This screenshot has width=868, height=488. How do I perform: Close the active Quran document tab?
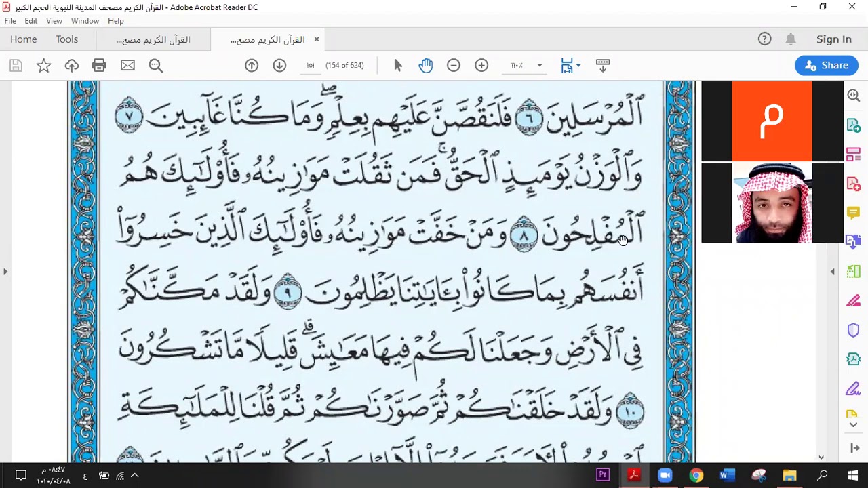click(316, 39)
